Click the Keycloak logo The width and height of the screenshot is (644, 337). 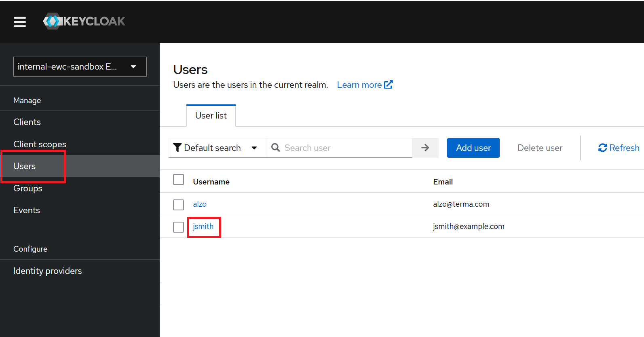coord(84,21)
